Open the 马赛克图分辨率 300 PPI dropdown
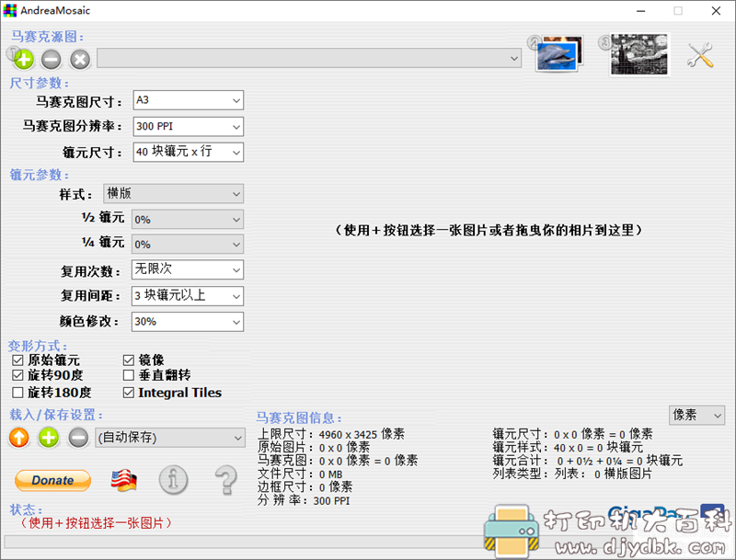Viewport: 736px width, 560px height. click(189, 127)
